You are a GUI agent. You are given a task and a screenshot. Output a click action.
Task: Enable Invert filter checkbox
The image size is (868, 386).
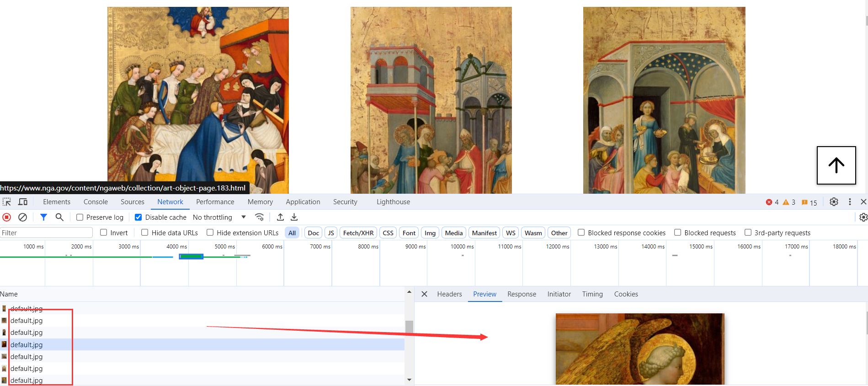pyautogui.click(x=104, y=233)
